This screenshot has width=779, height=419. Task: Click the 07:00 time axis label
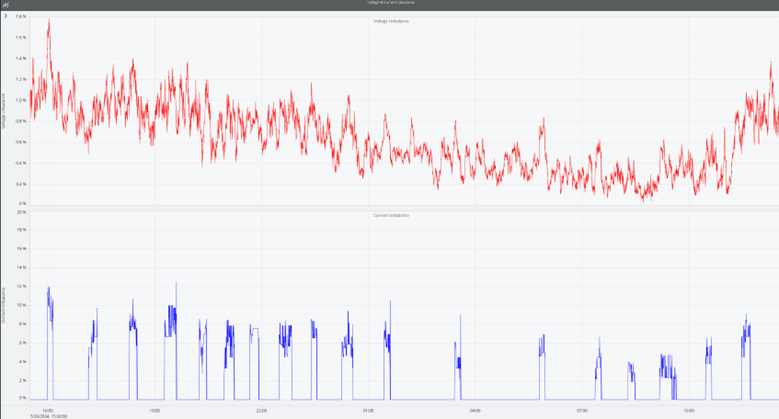point(582,411)
